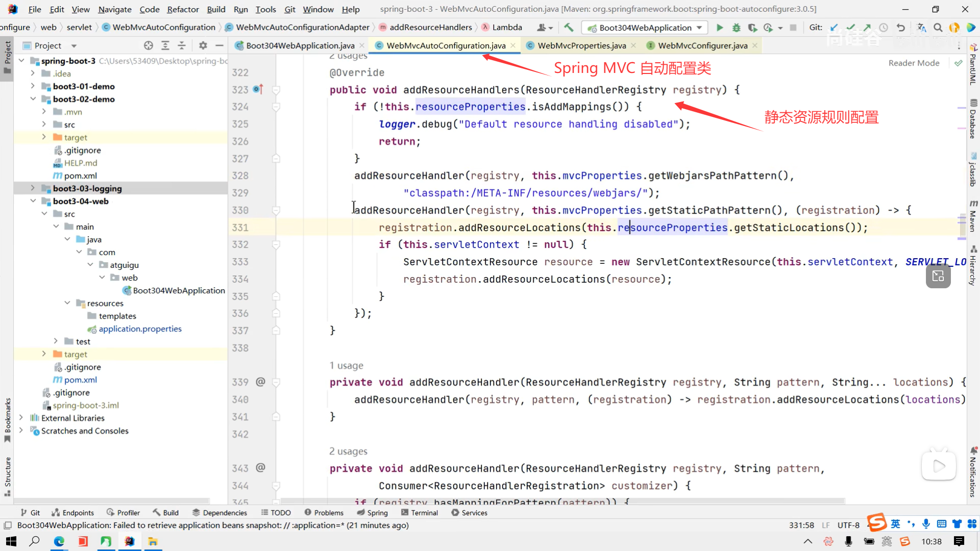Run Boot304WebApplication with the green play icon

pyautogui.click(x=720, y=28)
